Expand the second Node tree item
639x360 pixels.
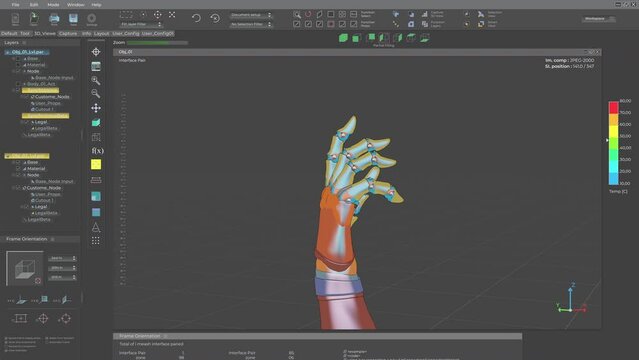(x=13, y=175)
